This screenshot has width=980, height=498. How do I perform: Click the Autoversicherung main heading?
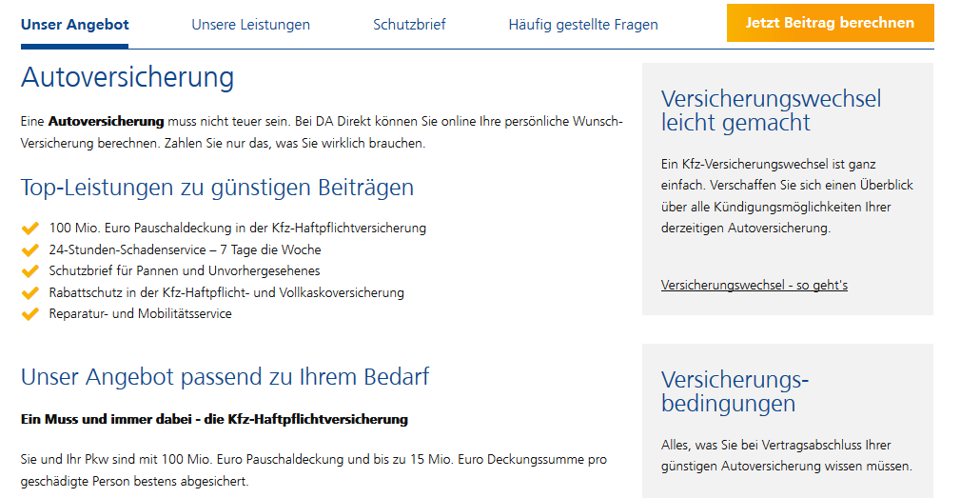[x=127, y=77]
